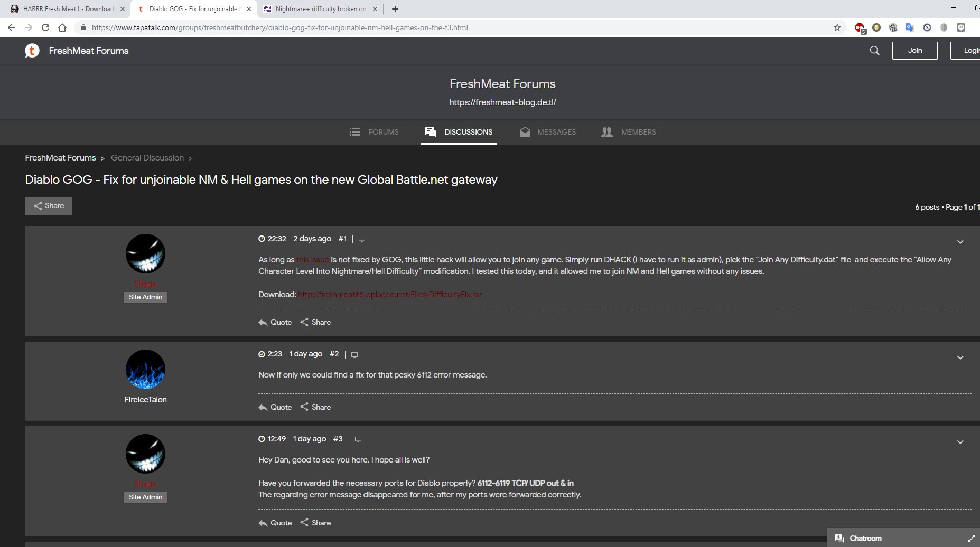The height and width of the screenshot is (547, 980).
Task: Click the Share button under thread title
Action: tap(49, 206)
